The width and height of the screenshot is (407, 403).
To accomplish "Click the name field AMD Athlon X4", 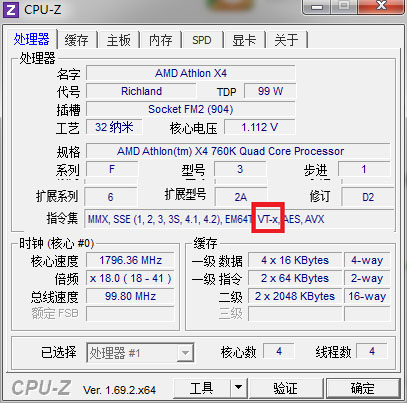I will (x=191, y=73).
